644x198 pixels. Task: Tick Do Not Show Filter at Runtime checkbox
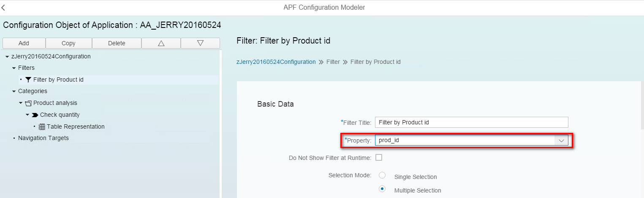(x=379, y=157)
